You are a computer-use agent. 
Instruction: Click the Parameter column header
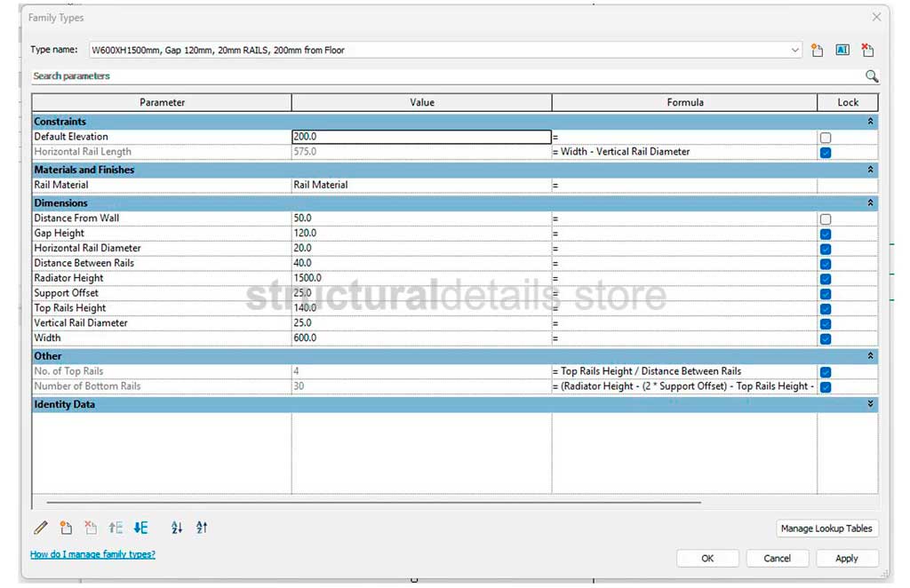tap(162, 102)
